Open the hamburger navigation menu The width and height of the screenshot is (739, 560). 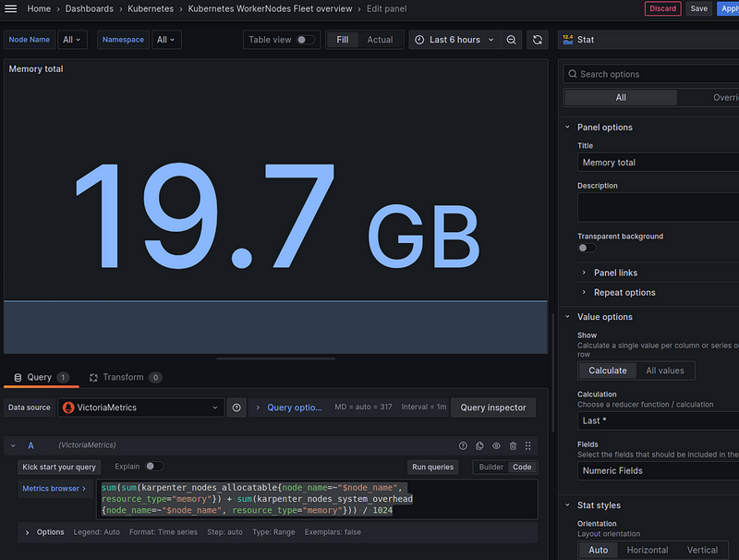click(11, 8)
